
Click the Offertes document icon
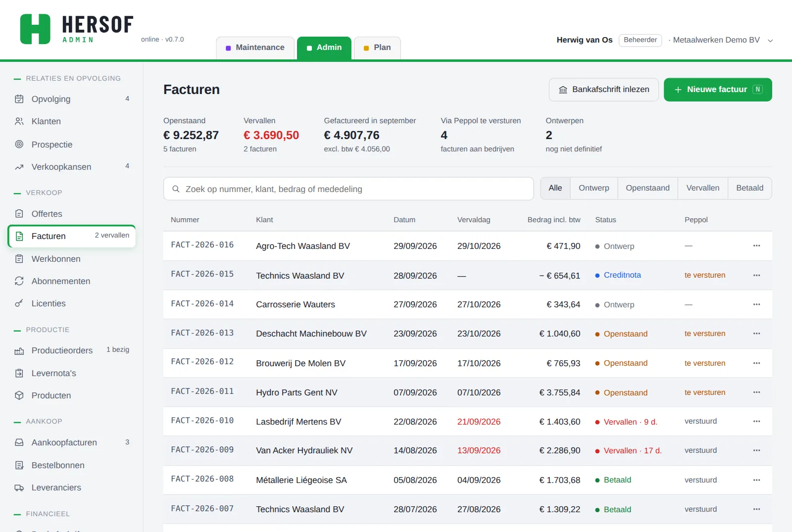click(x=19, y=214)
